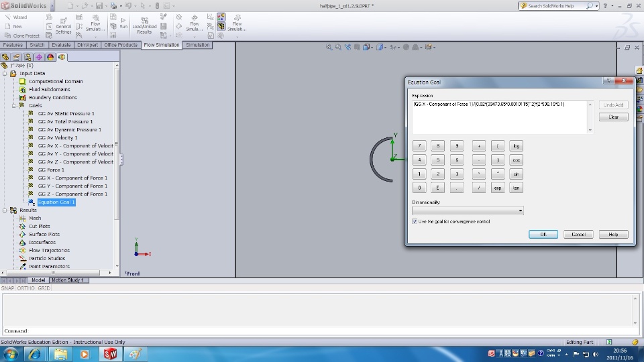Click Zoom to Fit in view toolbar

coord(329,47)
